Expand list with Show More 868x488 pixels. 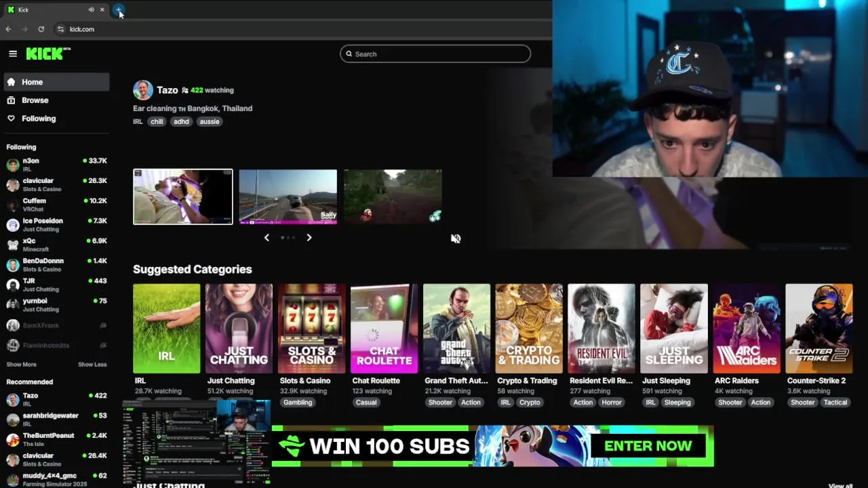click(21, 365)
